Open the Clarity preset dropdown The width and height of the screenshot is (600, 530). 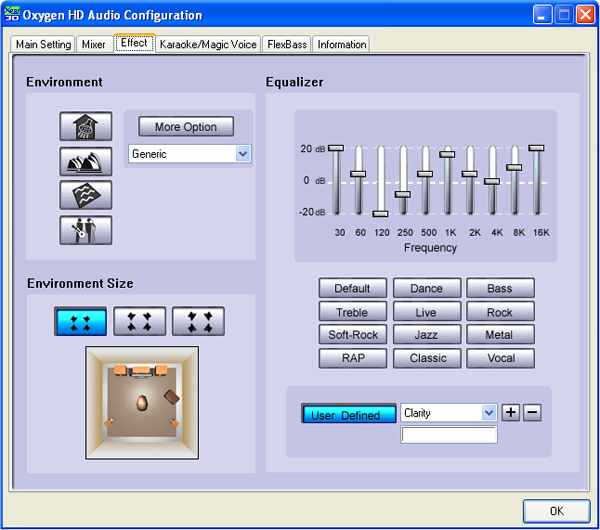coord(449,413)
